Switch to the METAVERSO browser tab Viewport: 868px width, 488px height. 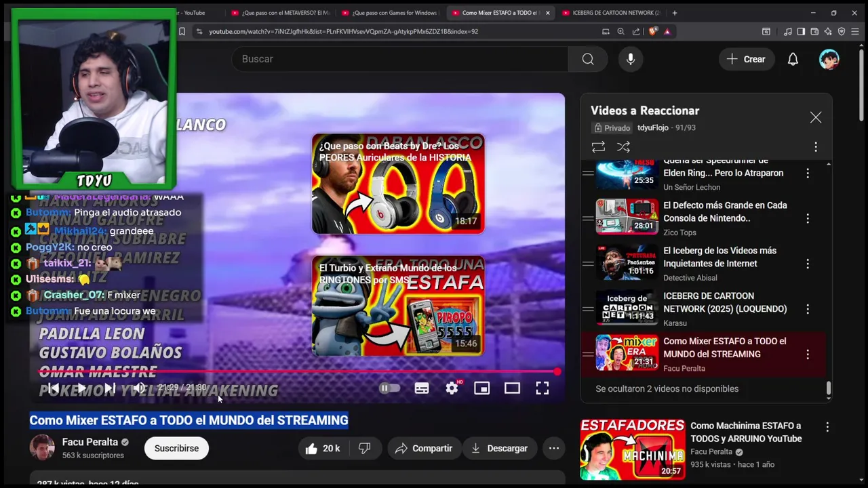point(280,13)
